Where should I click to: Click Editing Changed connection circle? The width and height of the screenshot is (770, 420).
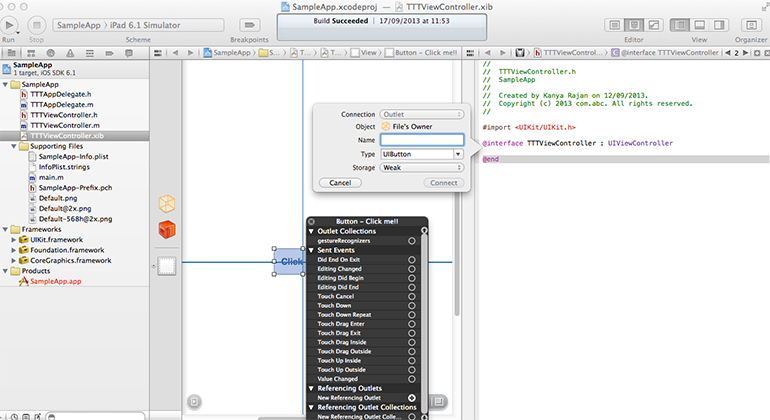[412, 269]
